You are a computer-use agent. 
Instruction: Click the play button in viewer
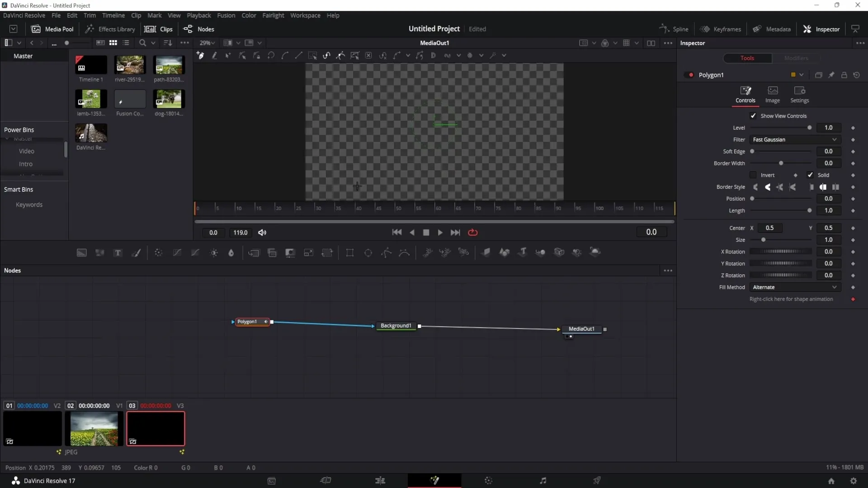(x=440, y=232)
